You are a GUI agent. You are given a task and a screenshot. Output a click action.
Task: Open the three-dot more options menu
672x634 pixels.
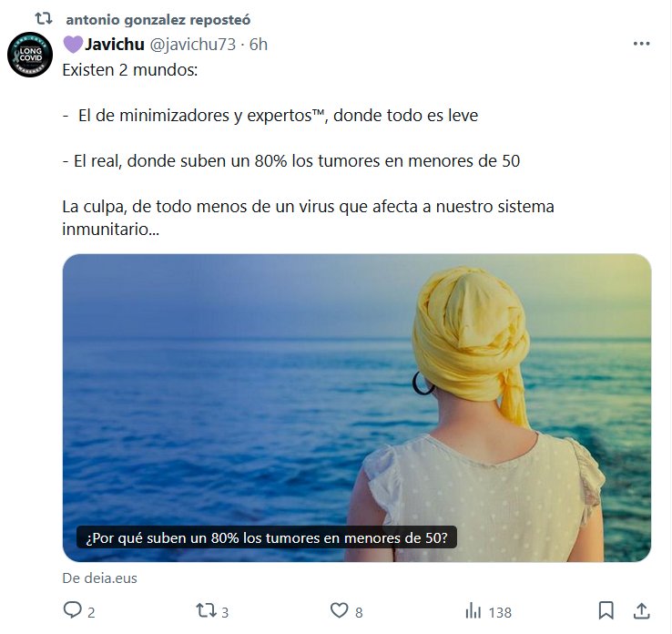pos(642,44)
